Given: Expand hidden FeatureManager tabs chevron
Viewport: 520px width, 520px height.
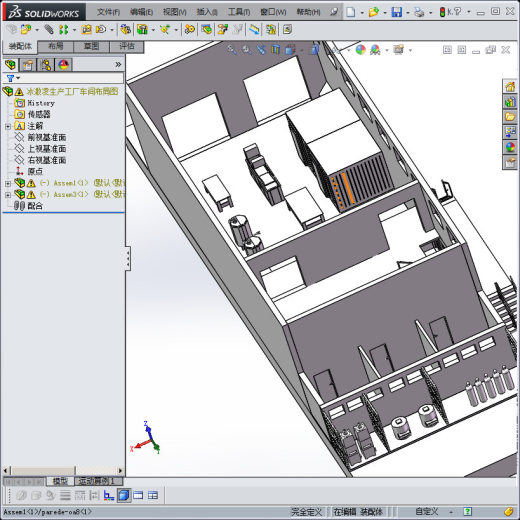Looking at the screenshot, I should point(118,64).
